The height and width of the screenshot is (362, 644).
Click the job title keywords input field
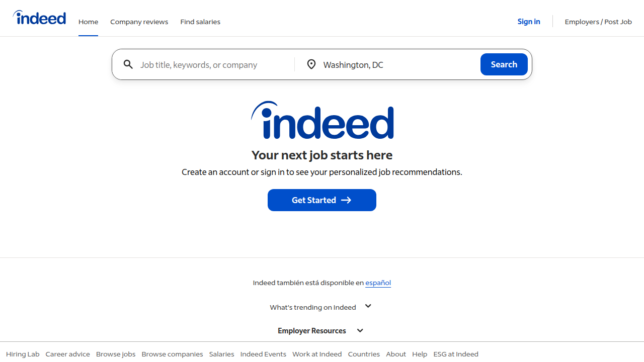211,64
